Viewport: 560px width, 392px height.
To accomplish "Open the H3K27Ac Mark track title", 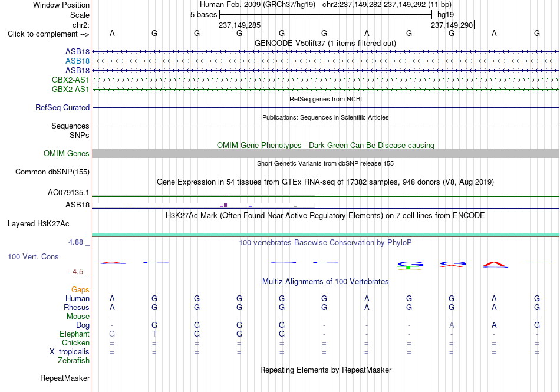I will pyautogui.click(x=325, y=216).
